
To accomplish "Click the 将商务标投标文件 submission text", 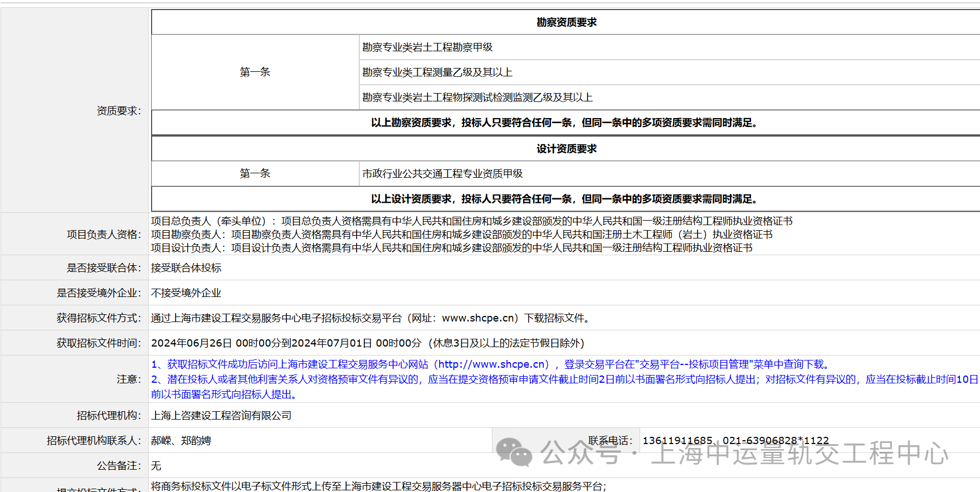I will click(379, 486).
